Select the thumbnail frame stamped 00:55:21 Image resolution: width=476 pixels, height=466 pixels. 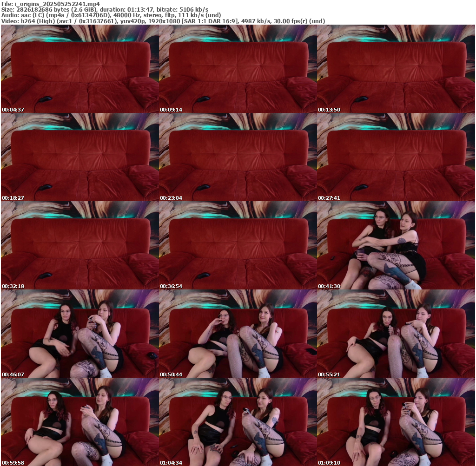coord(396,334)
